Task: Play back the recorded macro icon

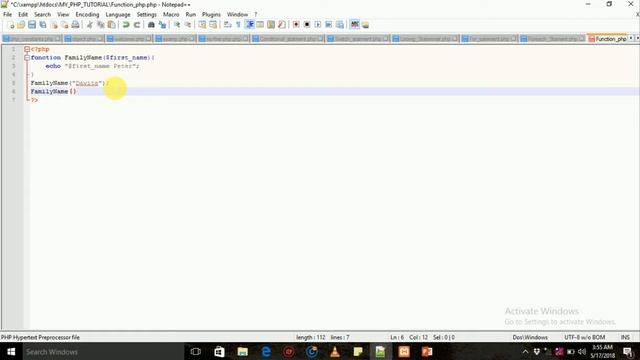Action: (318, 25)
